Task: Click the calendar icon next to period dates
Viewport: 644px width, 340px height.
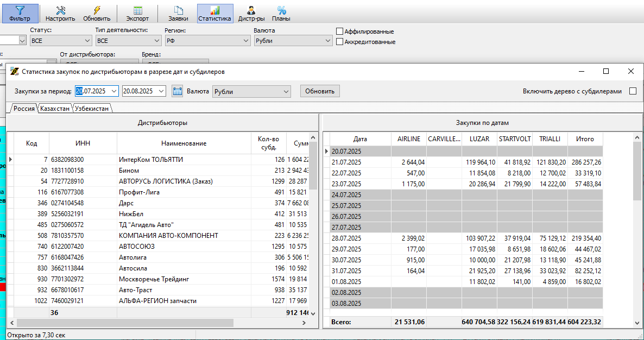Action: coord(177,91)
